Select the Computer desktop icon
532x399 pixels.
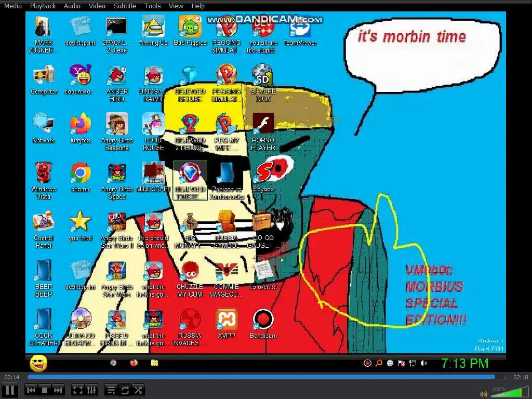[x=44, y=80]
